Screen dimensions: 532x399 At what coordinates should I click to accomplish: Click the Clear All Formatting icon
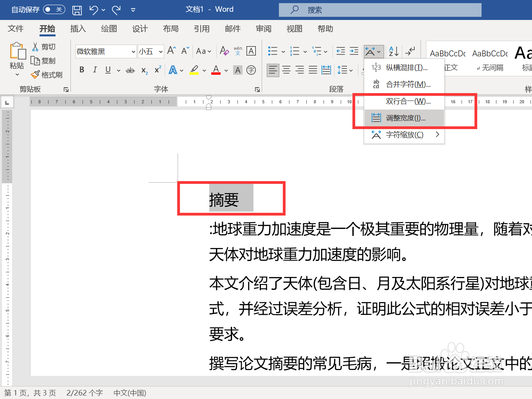224,51
